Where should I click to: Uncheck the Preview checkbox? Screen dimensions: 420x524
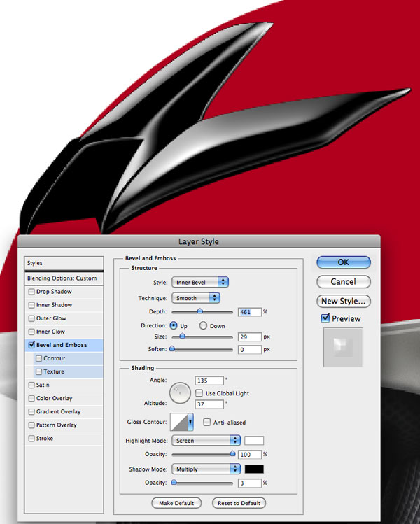pyautogui.click(x=325, y=318)
